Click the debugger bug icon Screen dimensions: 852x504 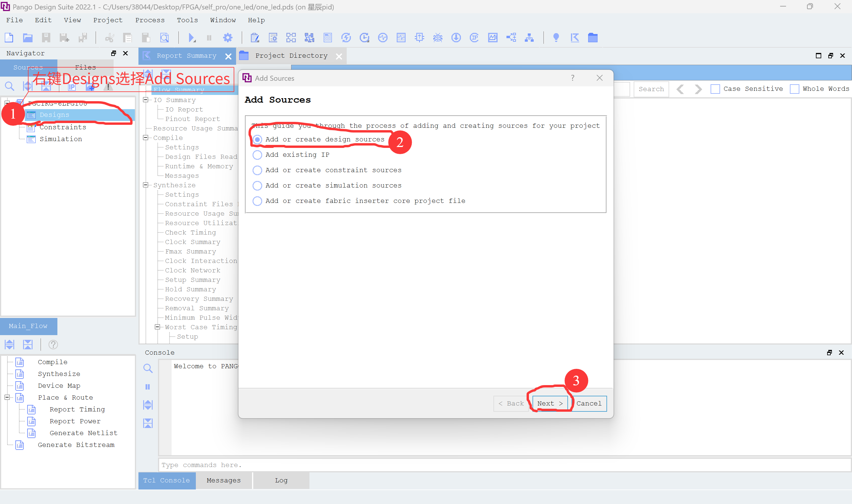438,38
